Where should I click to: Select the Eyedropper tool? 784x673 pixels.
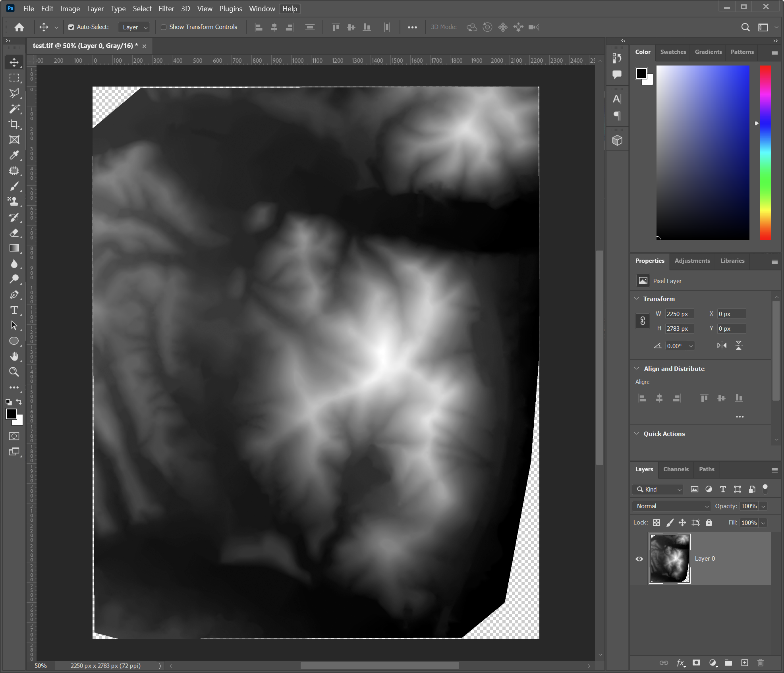click(14, 155)
